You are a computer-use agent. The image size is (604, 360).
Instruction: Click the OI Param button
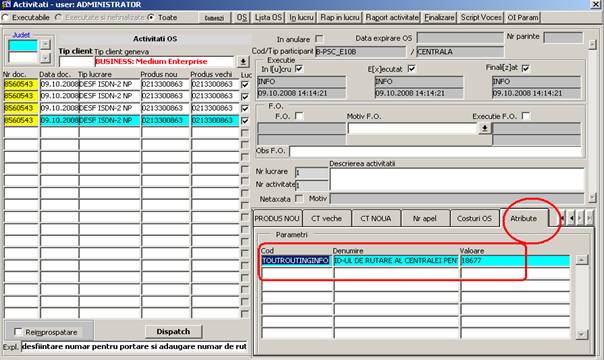[x=523, y=18]
